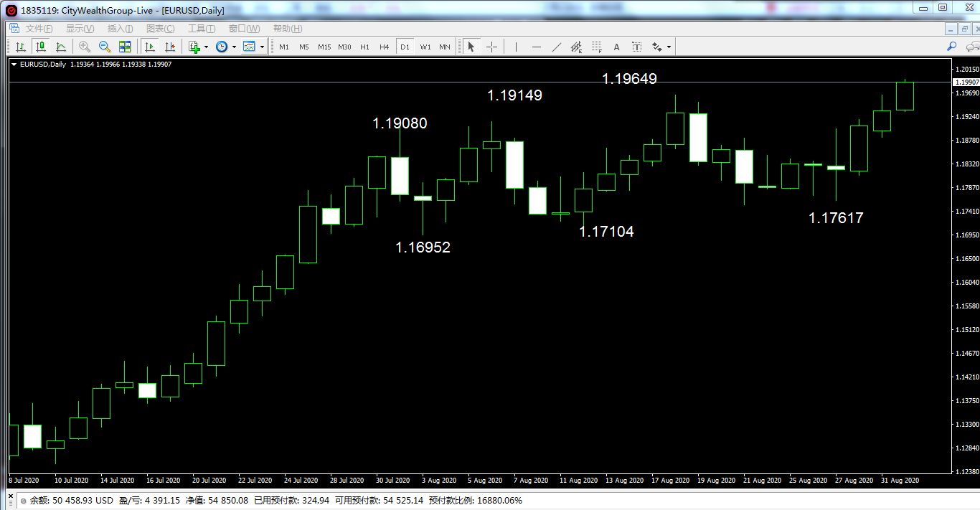Select the horizontal line drawing tool
The width and height of the screenshot is (980, 510).
tap(536, 47)
